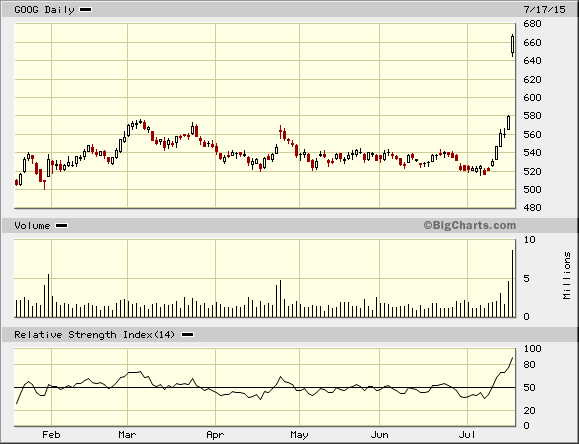Click the 80 RSI axis label

tap(530, 365)
